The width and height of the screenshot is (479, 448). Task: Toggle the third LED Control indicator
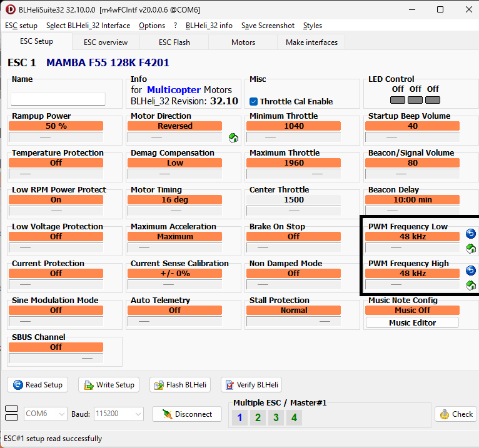coord(433,100)
